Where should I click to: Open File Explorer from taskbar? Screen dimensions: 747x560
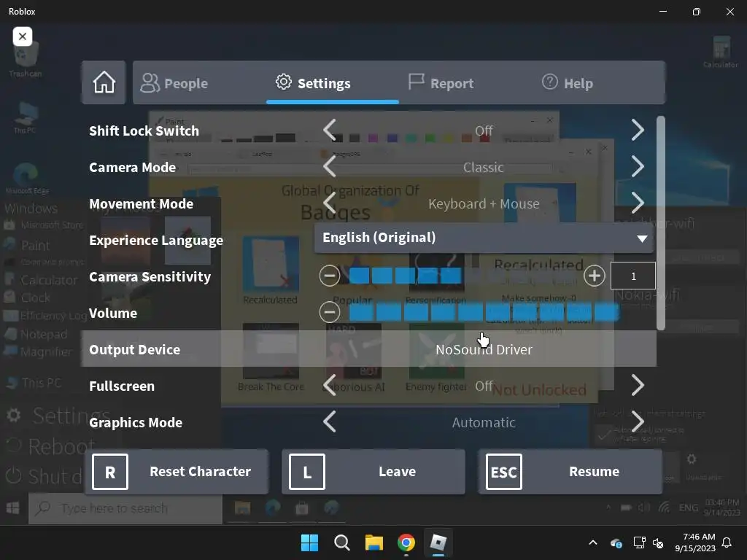tap(374, 542)
